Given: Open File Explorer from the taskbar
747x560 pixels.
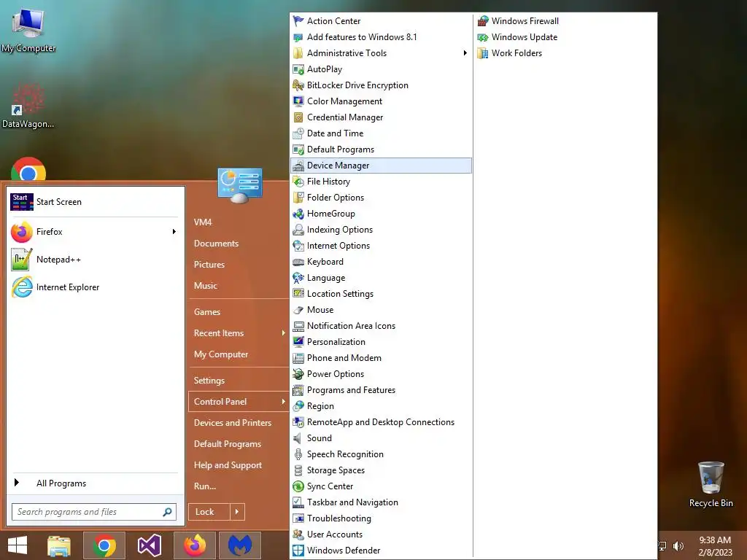Looking at the screenshot, I should pyautogui.click(x=59, y=545).
